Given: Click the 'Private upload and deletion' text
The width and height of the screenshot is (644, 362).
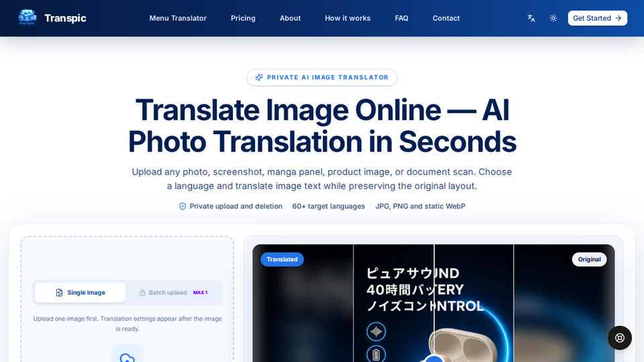Looking at the screenshot, I should pyautogui.click(x=235, y=206).
